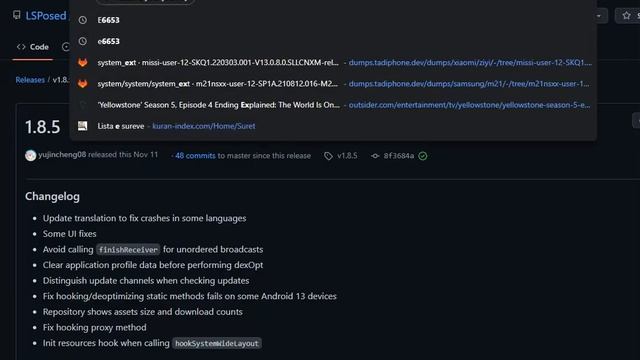Click GitLab fox icon for missi-user suggestion
This screenshot has height=360, width=640.
click(x=82, y=62)
